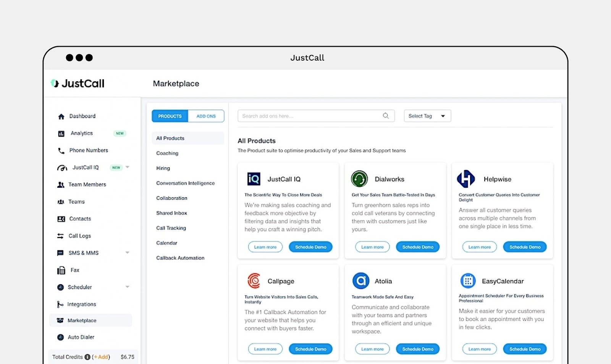Click the Contacts card icon
This screenshot has width=611, height=364.
coord(61,219)
